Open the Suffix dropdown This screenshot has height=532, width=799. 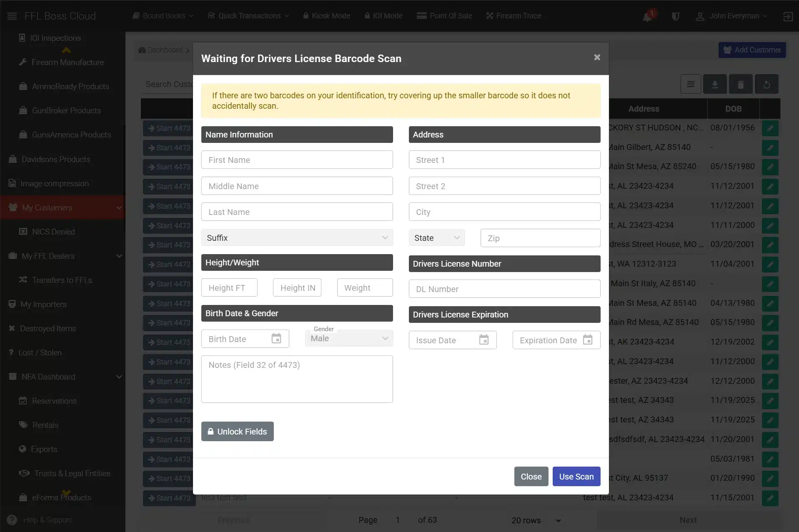coord(297,238)
